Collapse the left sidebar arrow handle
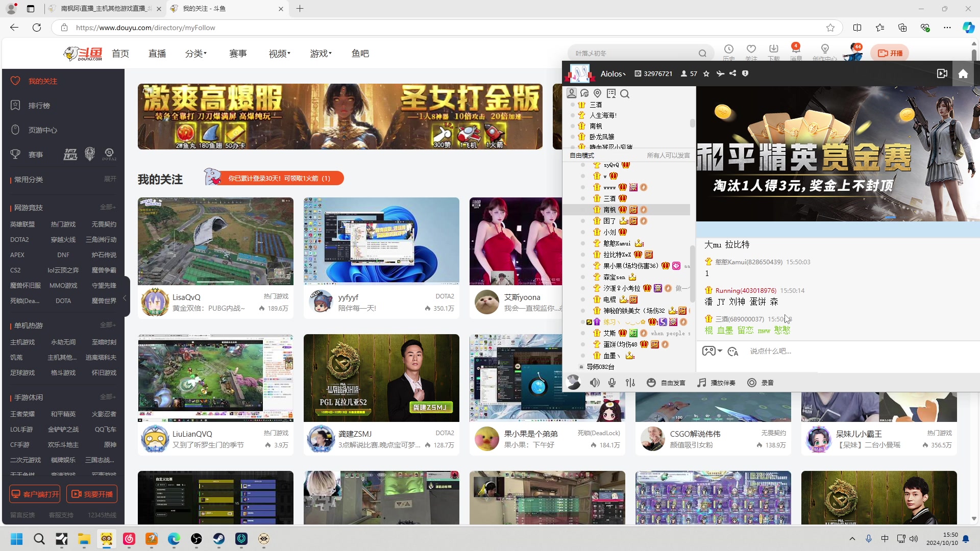The image size is (980, 551). 124,297
